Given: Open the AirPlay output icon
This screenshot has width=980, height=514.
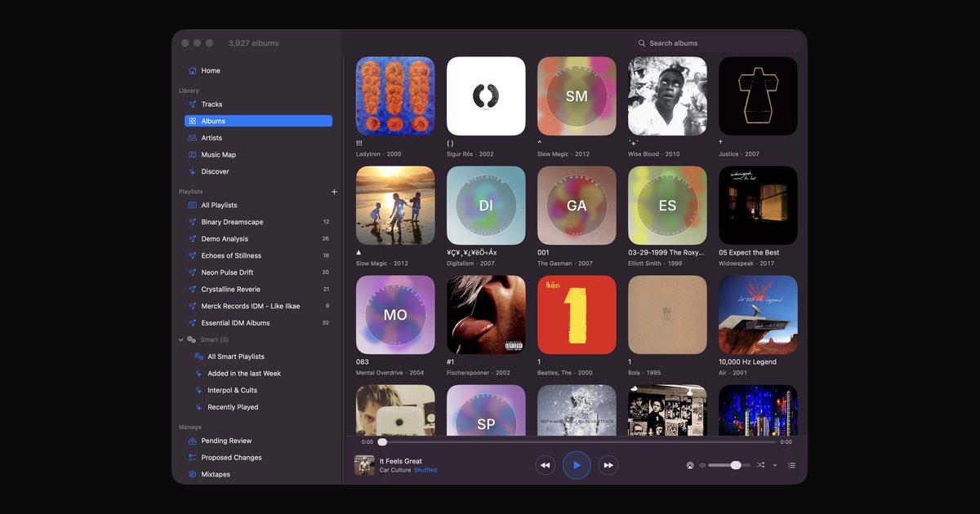Looking at the screenshot, I should pyautogui.click(x=690, y=465).
